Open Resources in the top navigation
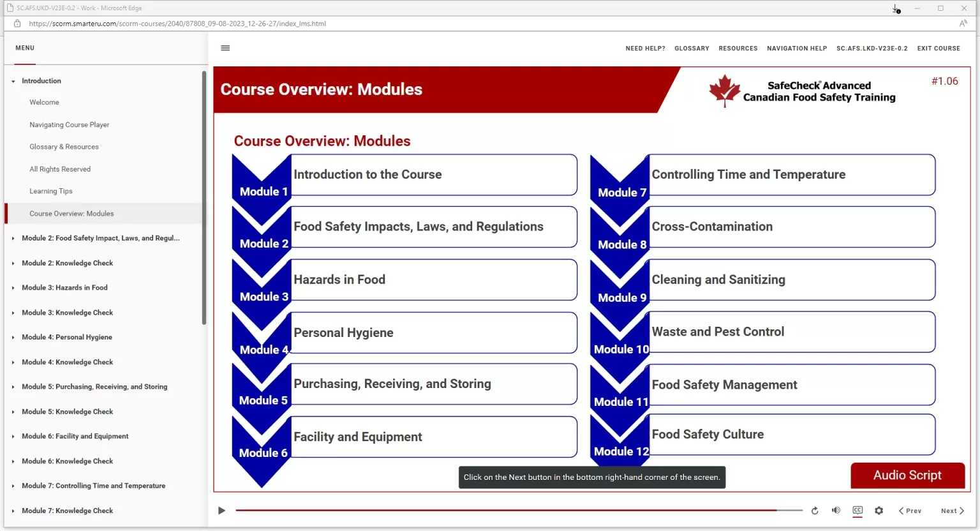This screenshot has height=531, width=980. [x=738, y=48]
